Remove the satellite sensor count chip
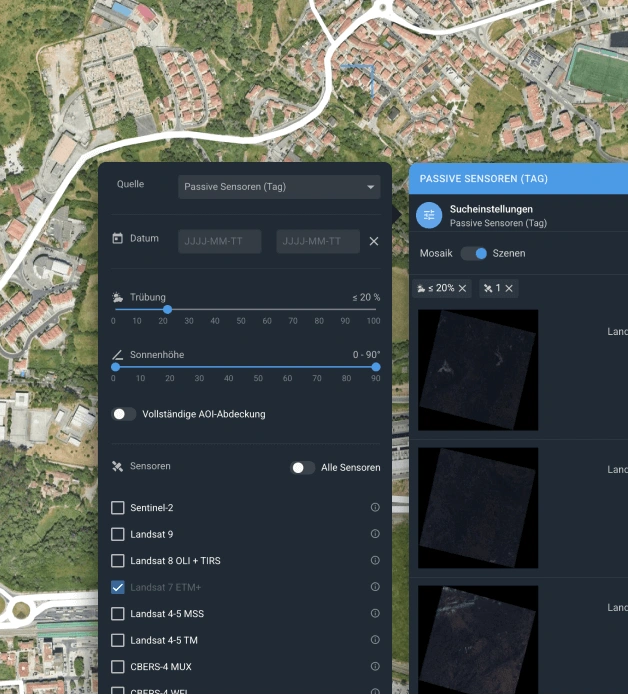The width and height of the screenshot is (628, 699). click(509, 288)
